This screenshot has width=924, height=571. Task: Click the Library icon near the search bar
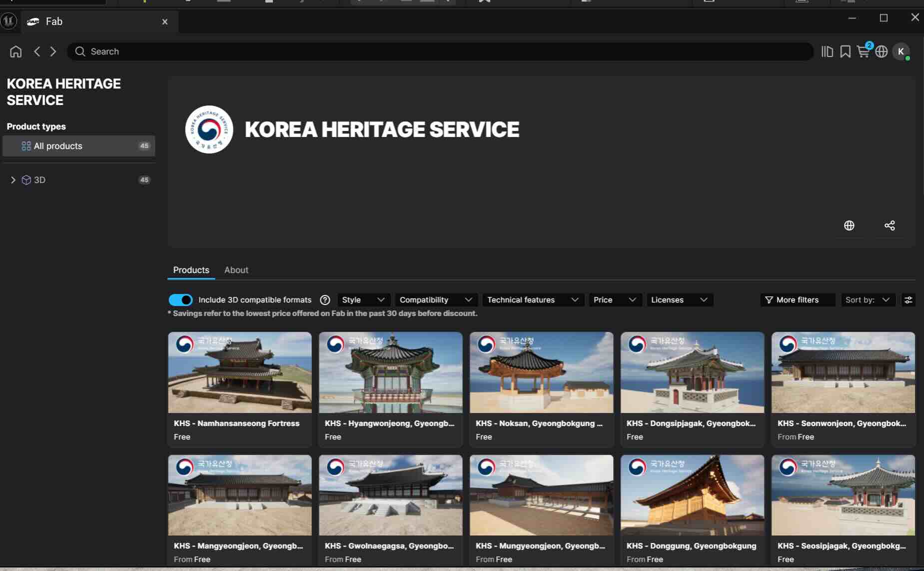pyautogui.click(x=827, y=51)
